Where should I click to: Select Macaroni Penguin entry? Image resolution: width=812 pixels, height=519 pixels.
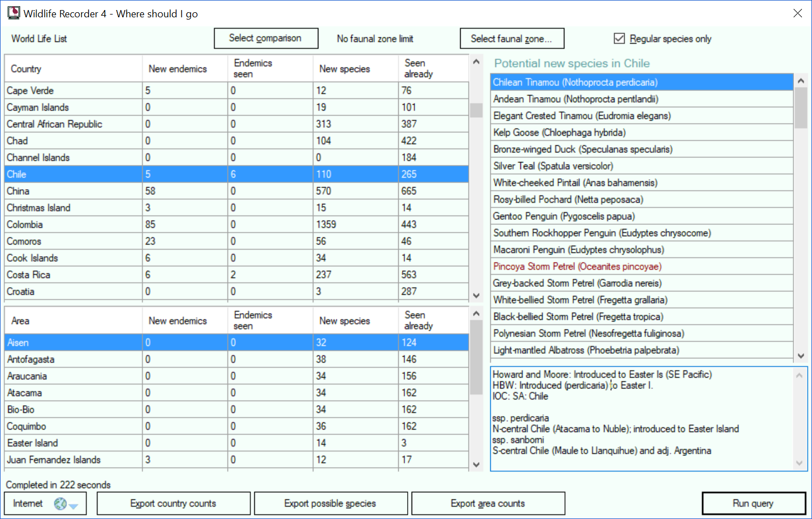click(x=642, y=249)
